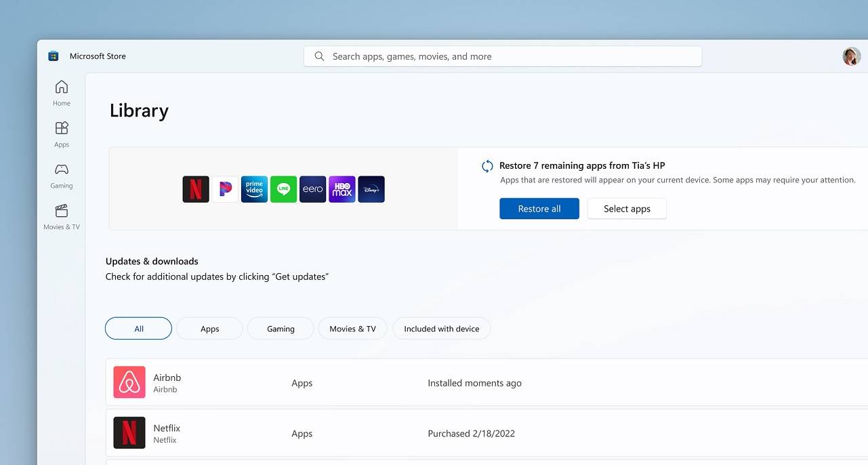Switch to the Movies & TV filter
Image resolution: width=868 pixels, height=465 pixels.
coord(352,328)
